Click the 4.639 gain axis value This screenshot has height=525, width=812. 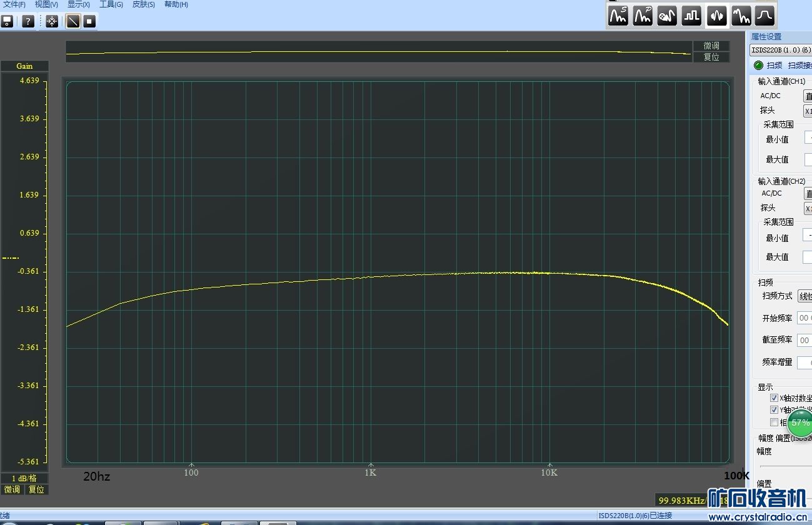click(x=29, y=81)
